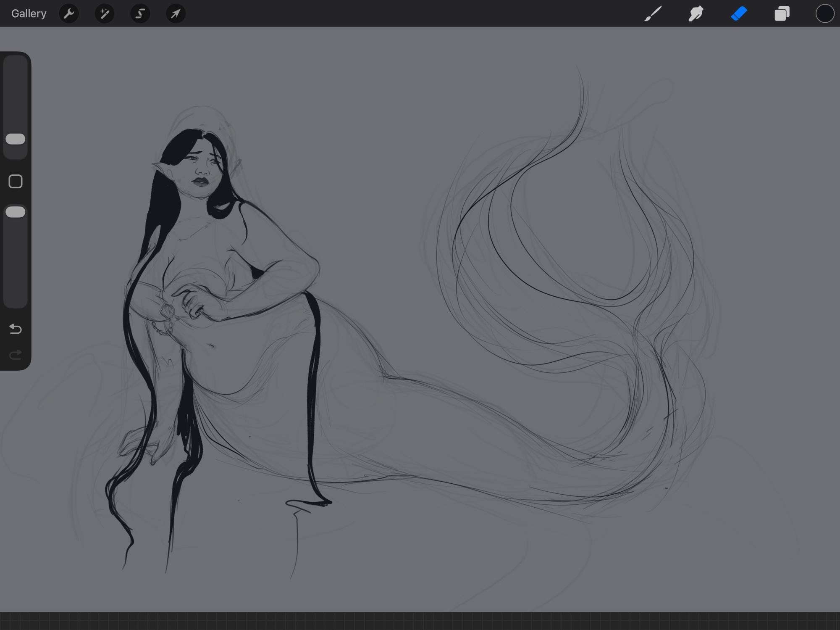Open the Adjustments magic wand menu
Image resolution: width=840 pixels, height=630 pixels.
point(104,13)
